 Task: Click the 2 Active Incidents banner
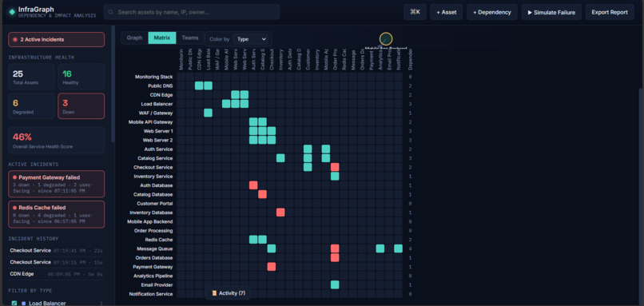(x=56, y=39)
